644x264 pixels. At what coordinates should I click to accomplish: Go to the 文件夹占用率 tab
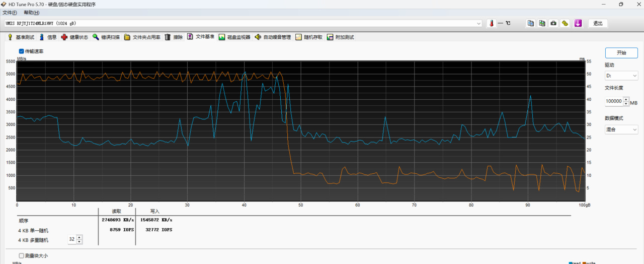142,37
